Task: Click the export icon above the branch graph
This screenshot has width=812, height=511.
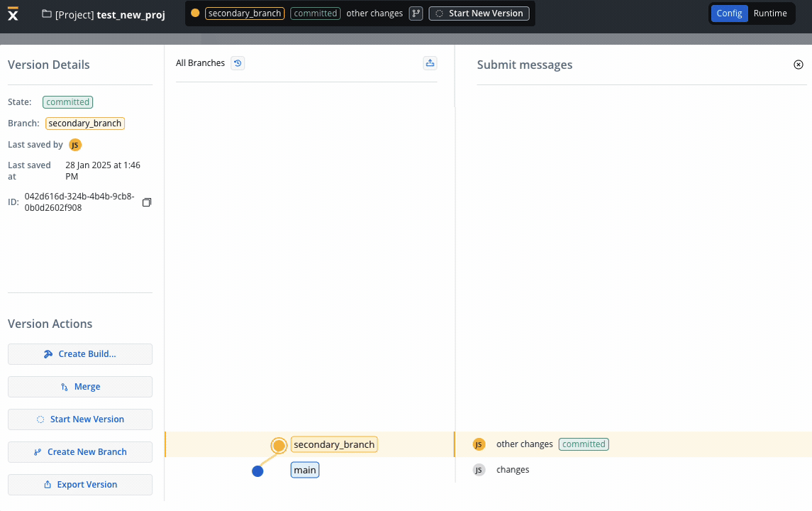Action: click(x=430, y=63)
